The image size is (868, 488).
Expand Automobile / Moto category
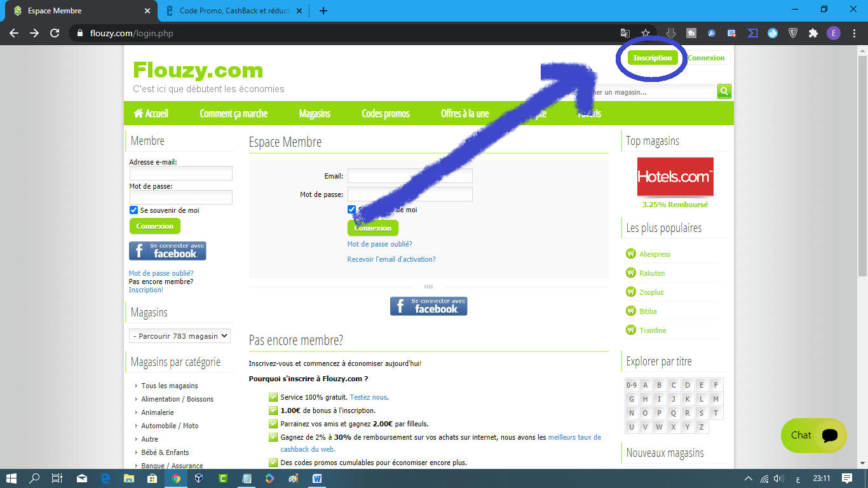(170, 426)
